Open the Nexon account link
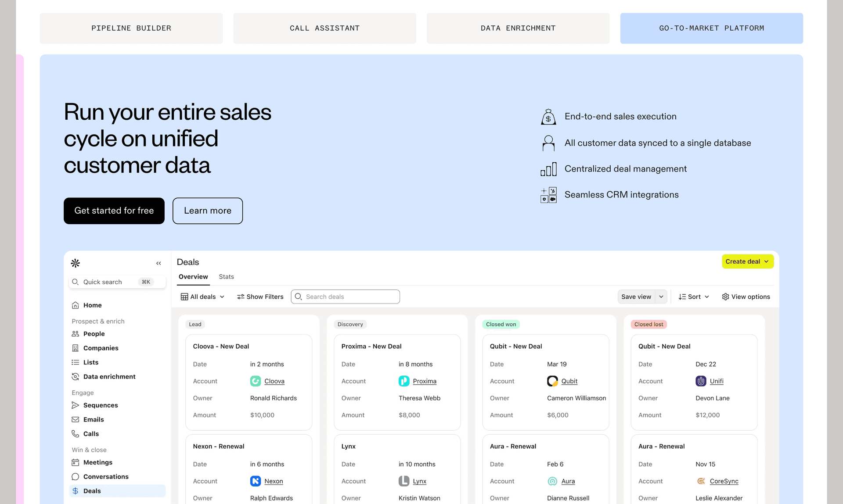The height and width of the screenshot is (504, 843). [x=274, y=482]
